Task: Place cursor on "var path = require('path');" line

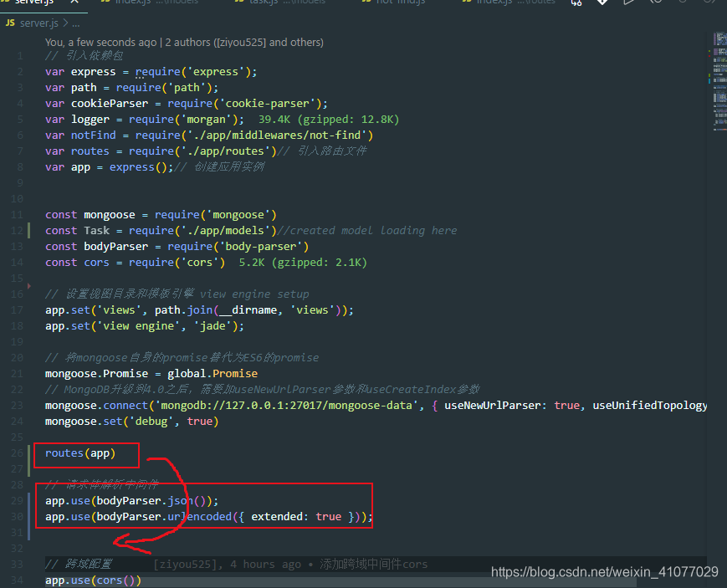Action: click(x=131, y=88)
